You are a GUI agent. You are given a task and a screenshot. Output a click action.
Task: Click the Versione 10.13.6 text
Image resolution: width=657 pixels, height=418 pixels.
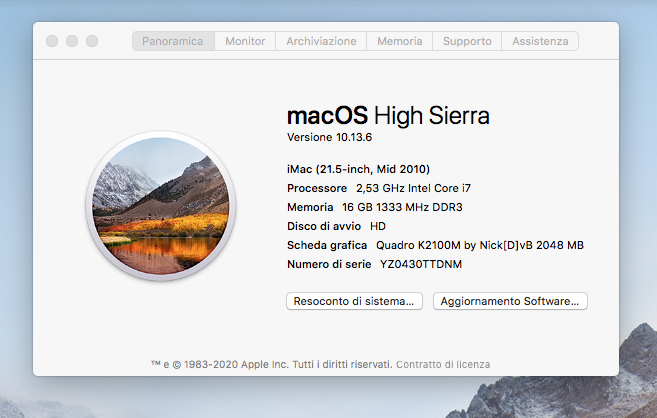tap(329, 137)
